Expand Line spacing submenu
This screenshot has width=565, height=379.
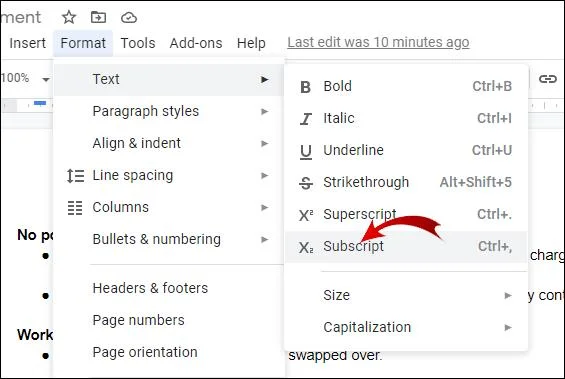pyautogui.click(x=168, y=175)
